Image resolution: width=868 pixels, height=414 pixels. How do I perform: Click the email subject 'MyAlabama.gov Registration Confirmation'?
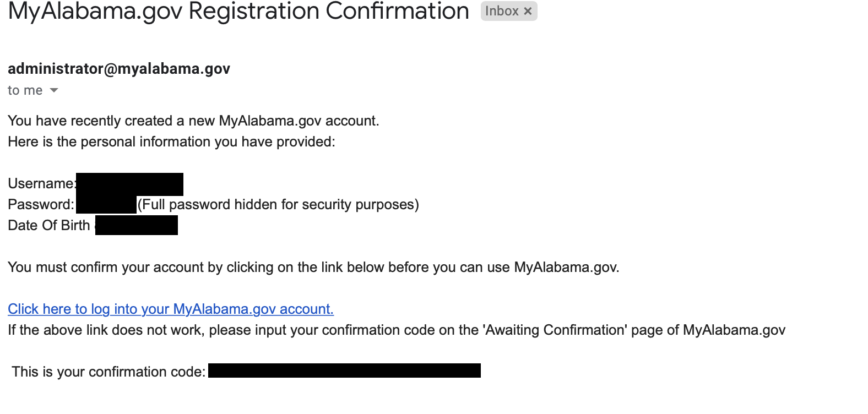(x=238, y=11)
